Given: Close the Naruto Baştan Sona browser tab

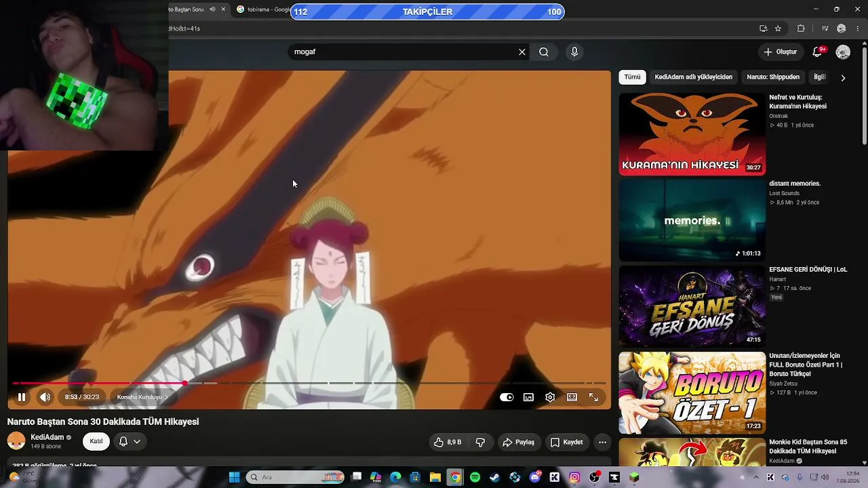Looking at the screenshot, I should [x=223, y=9].
